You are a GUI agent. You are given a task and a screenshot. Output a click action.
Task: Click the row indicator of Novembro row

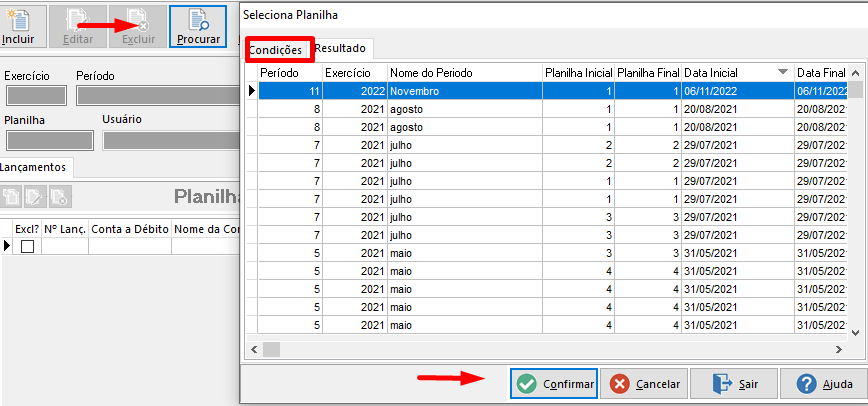tap(252, 91)
